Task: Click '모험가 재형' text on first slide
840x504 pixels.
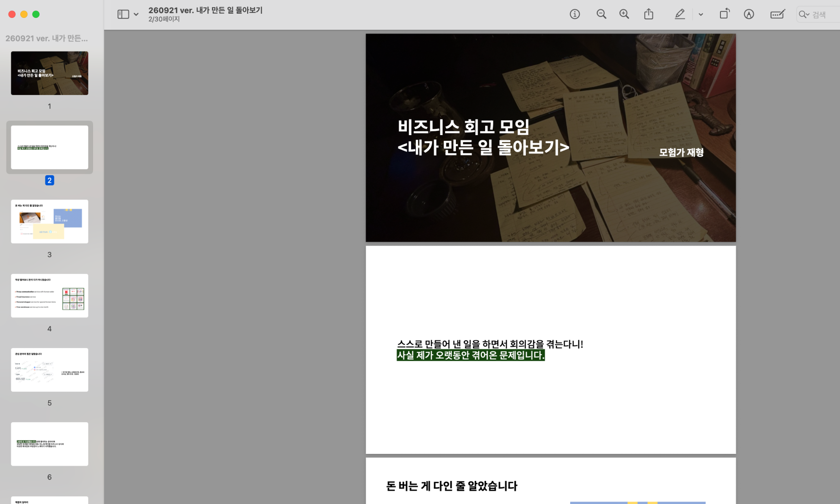Action: pyautogui.click(x=681, y=152)
